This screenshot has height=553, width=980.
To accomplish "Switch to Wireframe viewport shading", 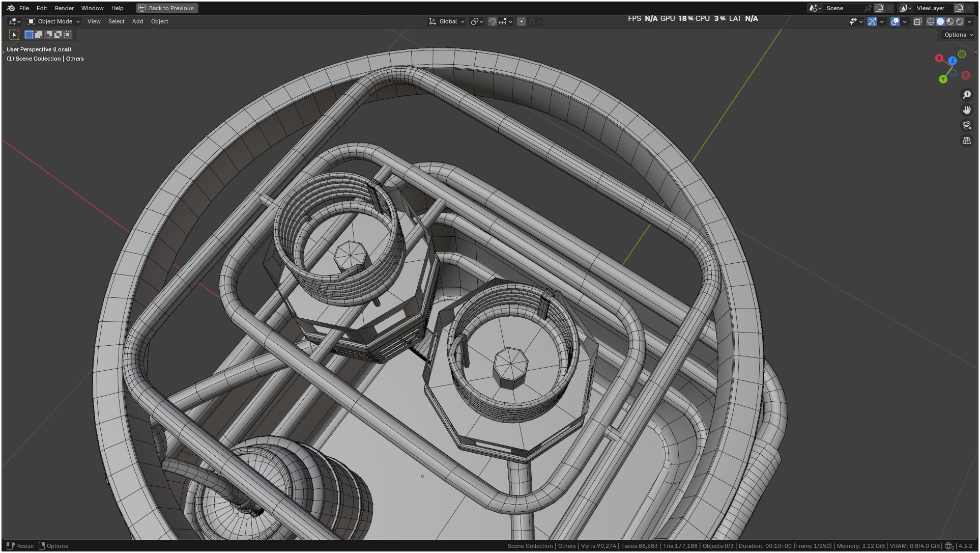I will [x=931, y=21].
